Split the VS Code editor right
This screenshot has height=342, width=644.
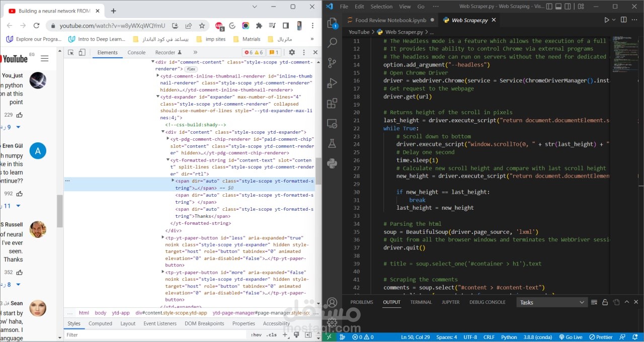click(623, 20)
